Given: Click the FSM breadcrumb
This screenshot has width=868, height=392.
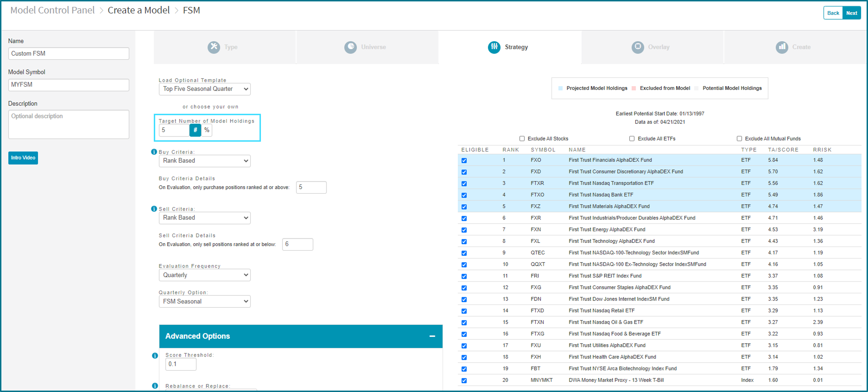Looking at the screenshot, I should pyautogui.click(x=191, y=10).
